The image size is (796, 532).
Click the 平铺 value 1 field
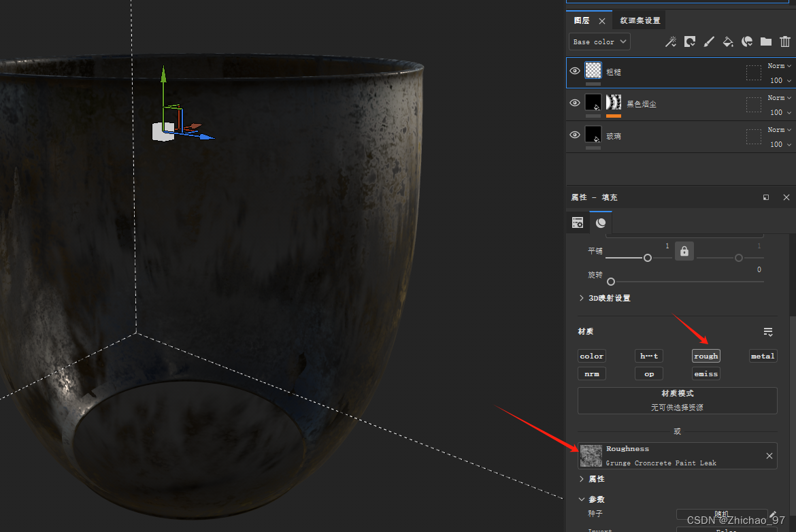coord(667,246)
